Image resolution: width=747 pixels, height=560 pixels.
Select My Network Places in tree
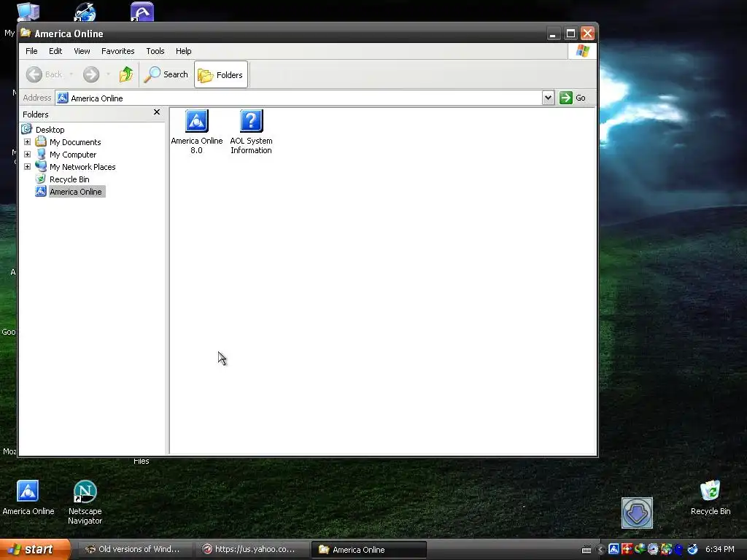pos(82,167)
